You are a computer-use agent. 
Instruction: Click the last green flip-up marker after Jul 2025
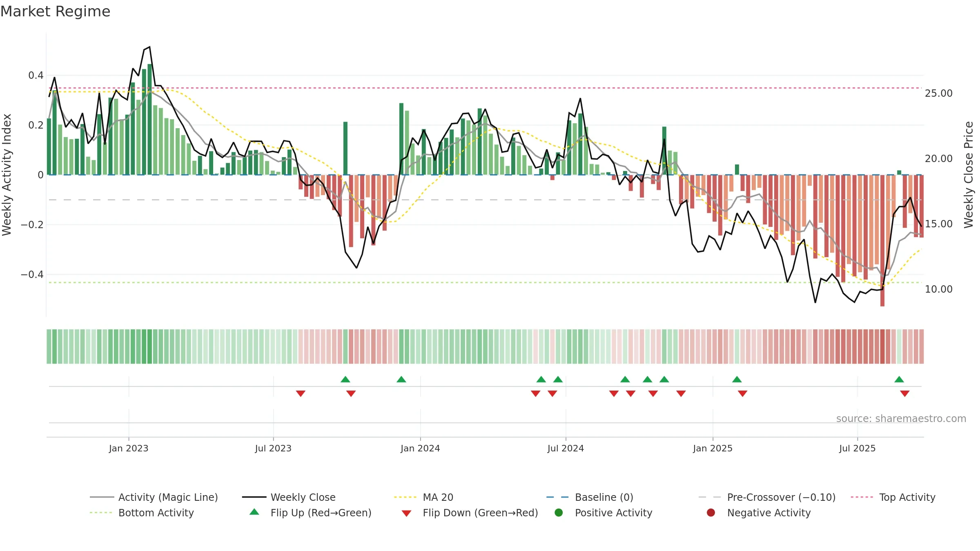[x=899, y=379]
